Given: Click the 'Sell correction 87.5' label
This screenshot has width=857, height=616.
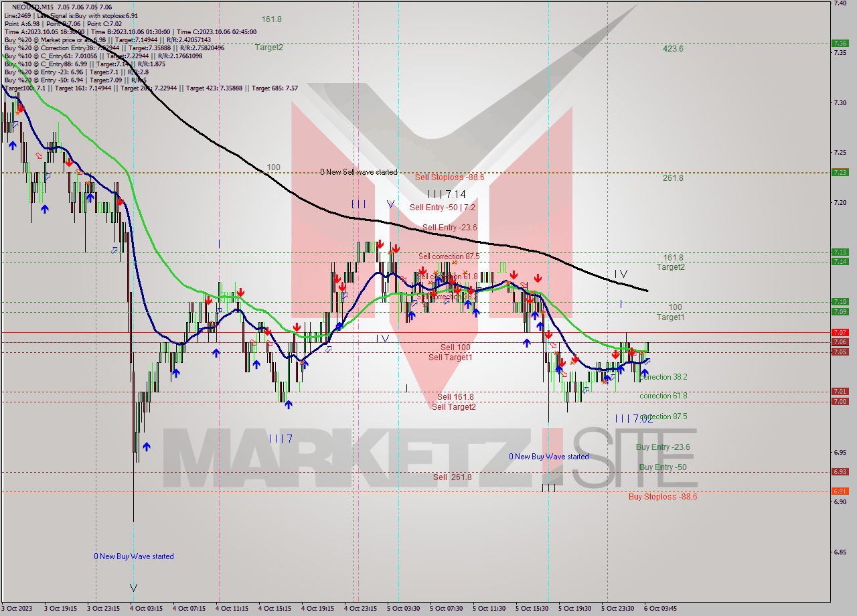Looking at the screenshot, I should [449, 256].
